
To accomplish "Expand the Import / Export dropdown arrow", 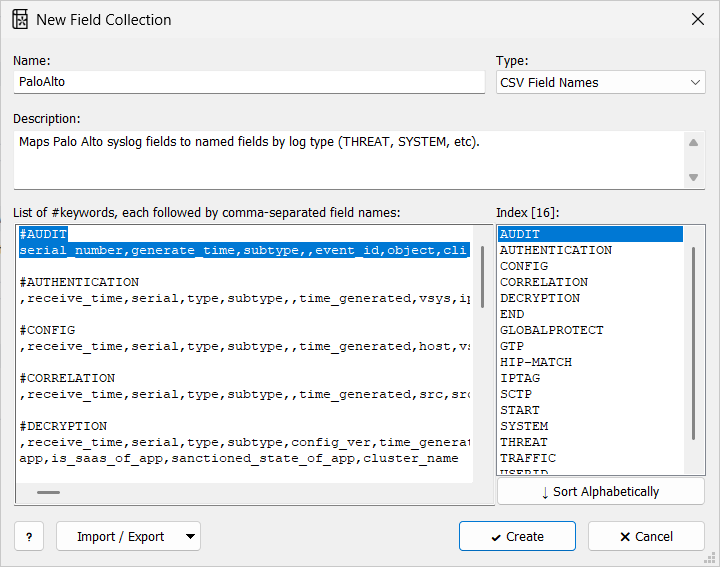I will click(191, 536).
